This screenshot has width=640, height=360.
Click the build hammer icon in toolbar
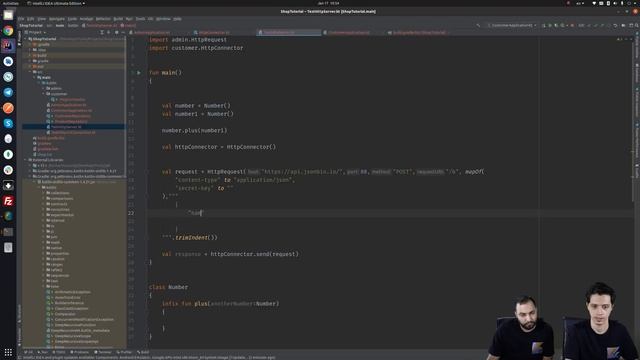coord(478,25)
